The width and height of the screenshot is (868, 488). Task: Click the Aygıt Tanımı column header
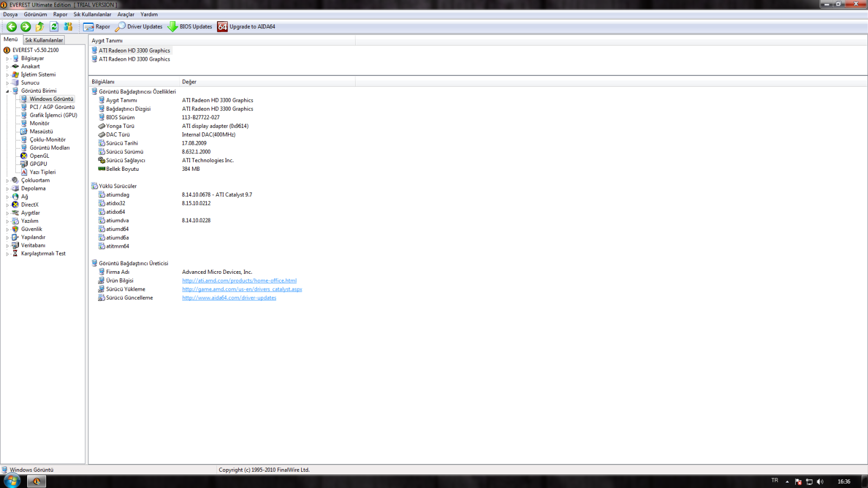click(222, 41)
